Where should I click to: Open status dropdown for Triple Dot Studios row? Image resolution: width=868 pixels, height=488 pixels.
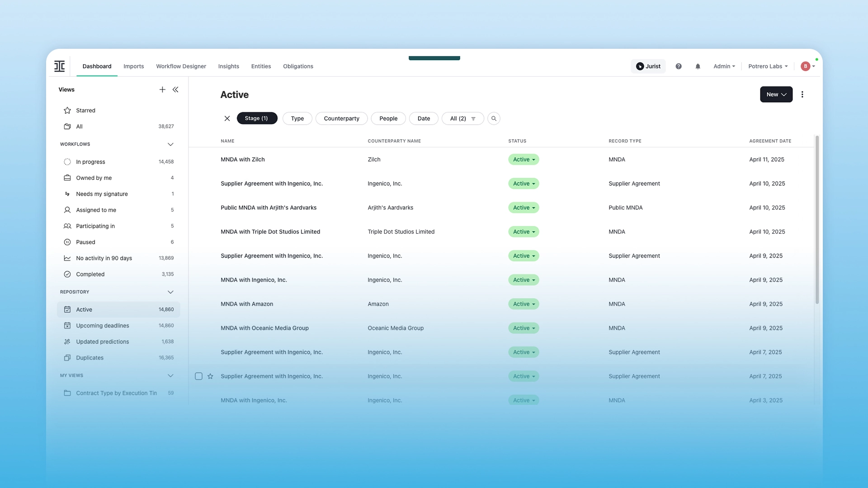click(524, 232)
